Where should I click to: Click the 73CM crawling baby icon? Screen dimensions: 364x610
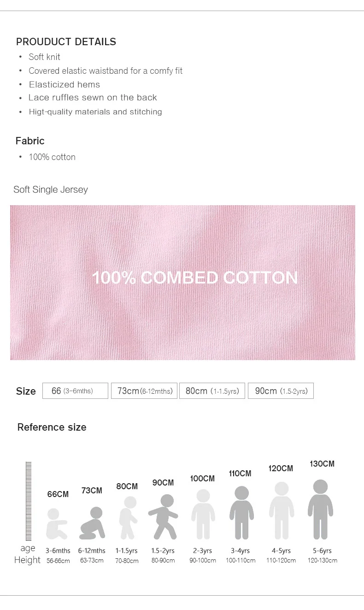point(92,523)
